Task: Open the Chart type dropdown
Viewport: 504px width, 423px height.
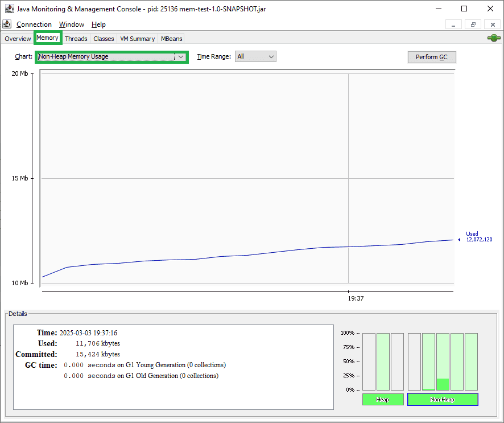Action: [x=111, y=56]
